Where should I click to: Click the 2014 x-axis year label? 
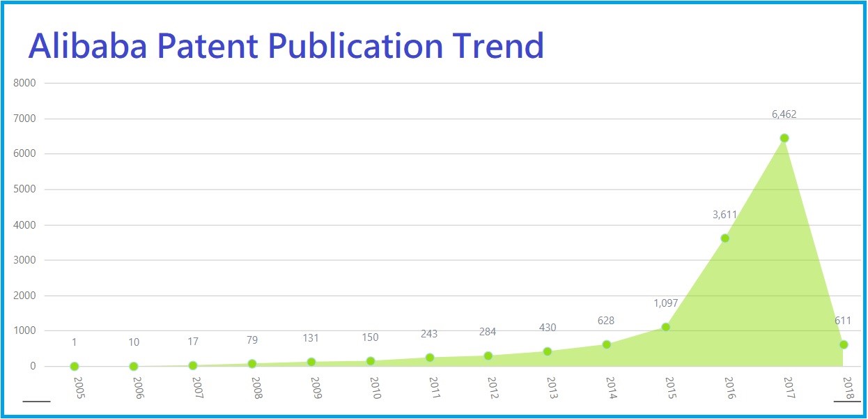coord(611,388)
